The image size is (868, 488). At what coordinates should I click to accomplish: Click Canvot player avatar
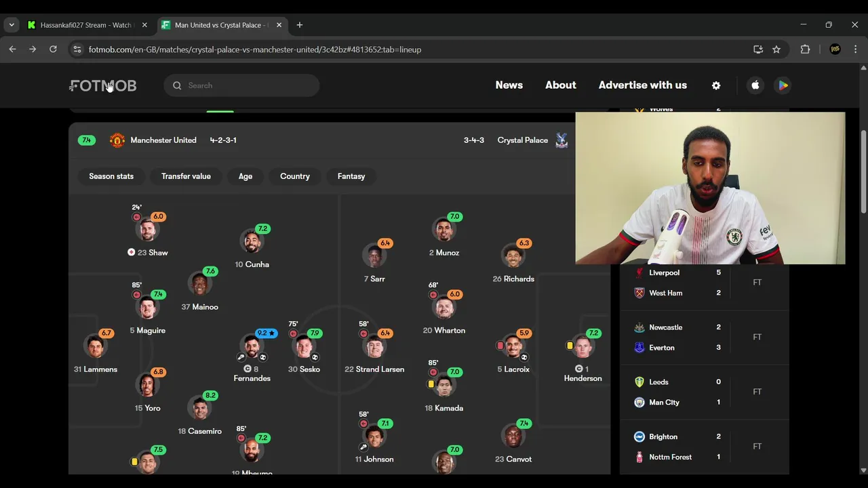pyautogui.click(x=513, y=437)
